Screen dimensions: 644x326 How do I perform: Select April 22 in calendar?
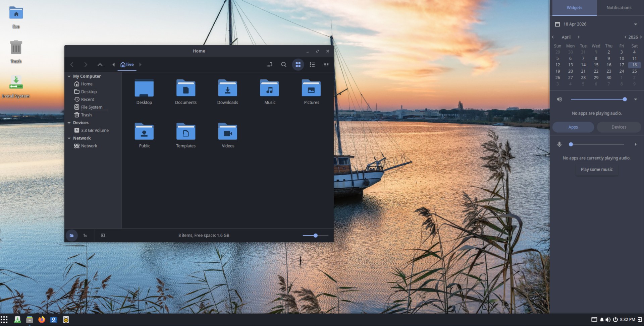[x=596, y=71]
